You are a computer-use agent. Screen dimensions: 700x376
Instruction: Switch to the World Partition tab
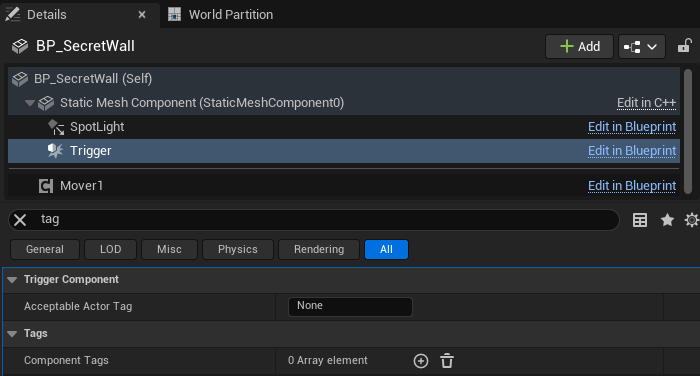pos(221,15)
